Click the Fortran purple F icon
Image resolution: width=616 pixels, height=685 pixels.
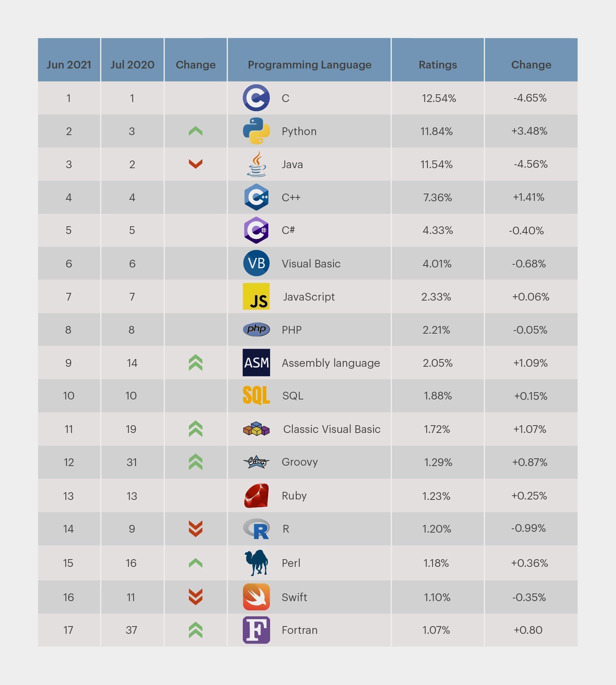pyautogui.click(x=256, y=630)
